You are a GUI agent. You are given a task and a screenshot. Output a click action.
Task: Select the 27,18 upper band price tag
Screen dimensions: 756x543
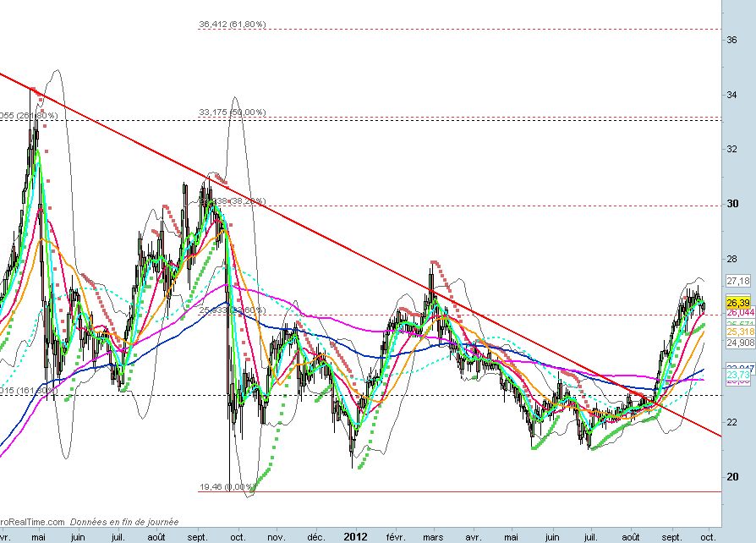coord(738,281)
